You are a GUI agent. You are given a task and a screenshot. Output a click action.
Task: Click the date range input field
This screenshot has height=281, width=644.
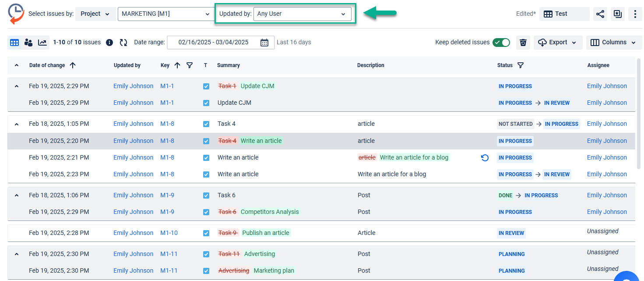click(214, 43)
